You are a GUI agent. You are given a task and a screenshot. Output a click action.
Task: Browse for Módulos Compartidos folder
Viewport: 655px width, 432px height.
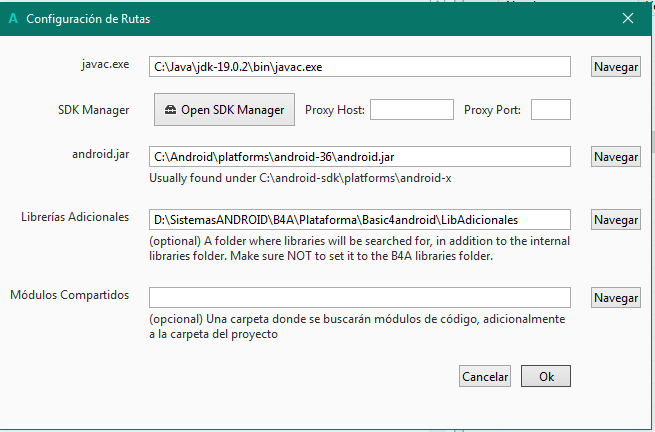pos(615,297)
